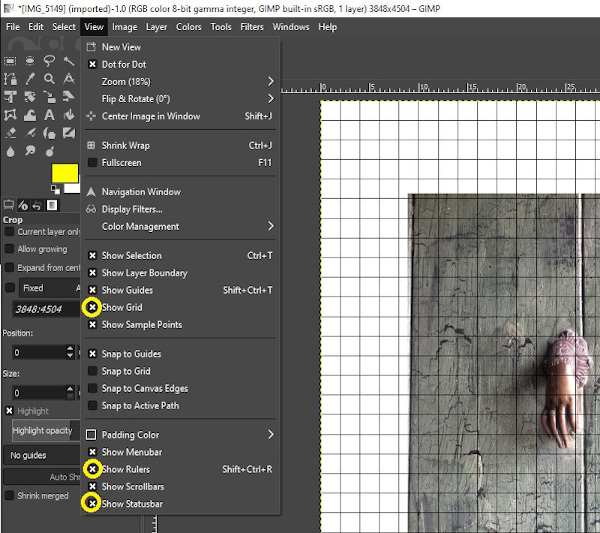
Task: Open the Filters menu
Action: (x=252, y=27)
